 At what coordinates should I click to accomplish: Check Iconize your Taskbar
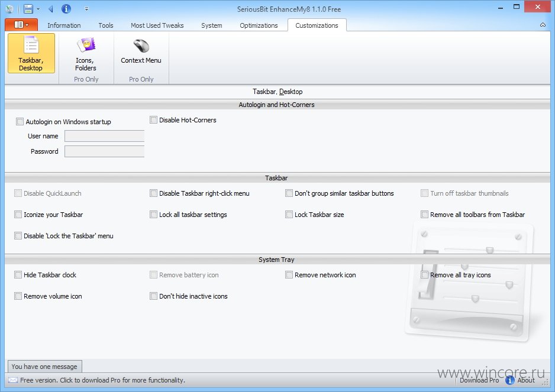click(x=18, y=215)
